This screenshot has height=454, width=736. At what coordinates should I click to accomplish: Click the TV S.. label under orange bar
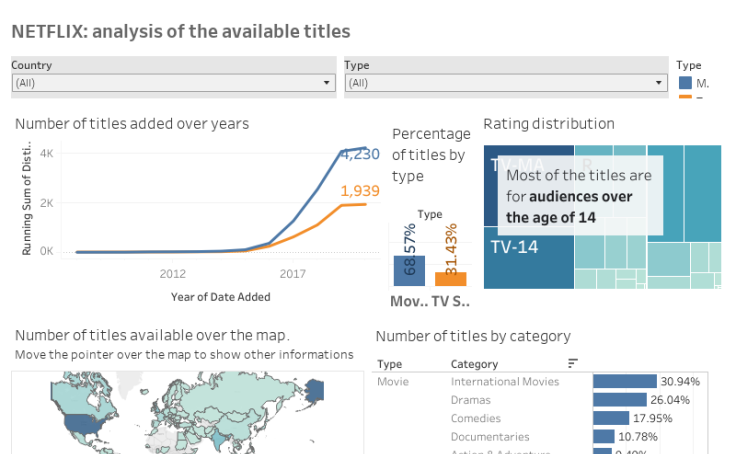pyautogui.click(x=450, y=301)
